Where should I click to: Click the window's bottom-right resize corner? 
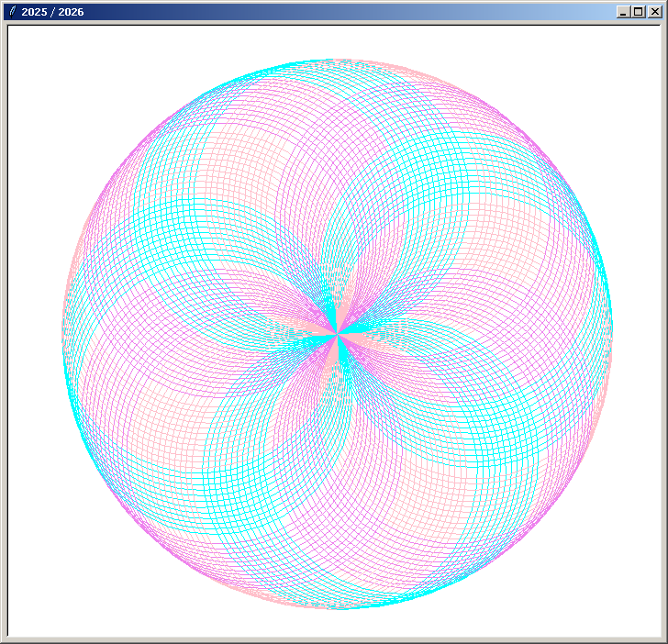point(665,641)
